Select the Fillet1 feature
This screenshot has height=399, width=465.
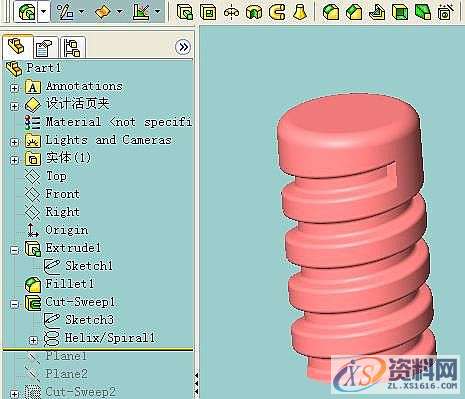tap(69, 284)
